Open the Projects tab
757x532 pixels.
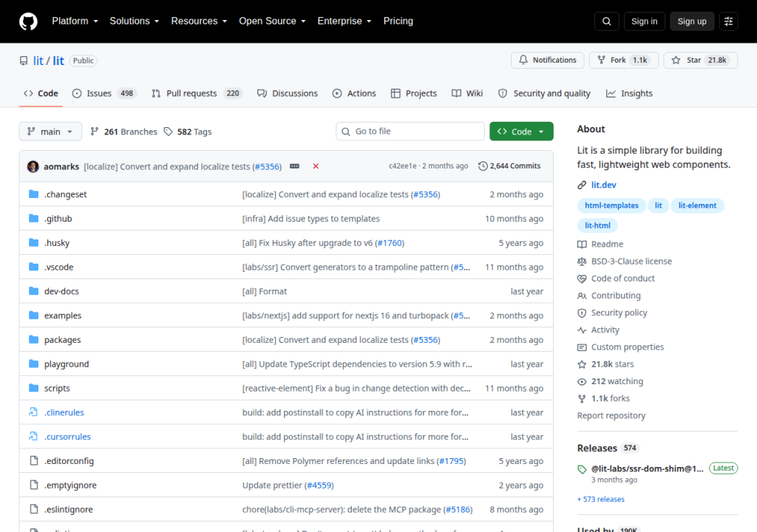[414, 93]
